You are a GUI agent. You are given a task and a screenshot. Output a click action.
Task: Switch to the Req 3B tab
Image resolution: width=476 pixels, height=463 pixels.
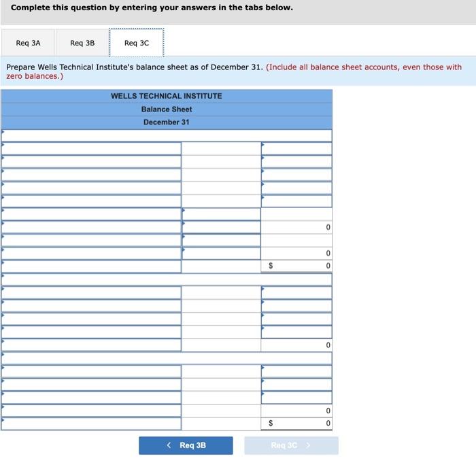pos(82,43)
